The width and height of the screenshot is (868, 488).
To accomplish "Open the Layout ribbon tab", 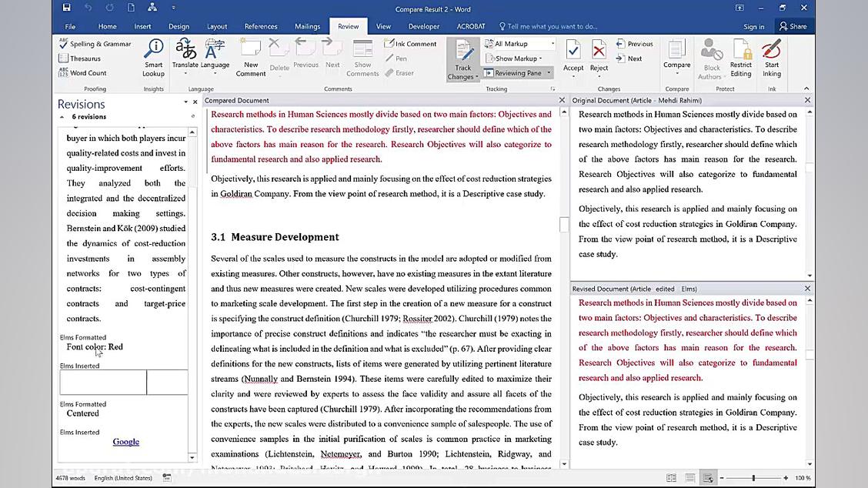I will click(217, 26).
